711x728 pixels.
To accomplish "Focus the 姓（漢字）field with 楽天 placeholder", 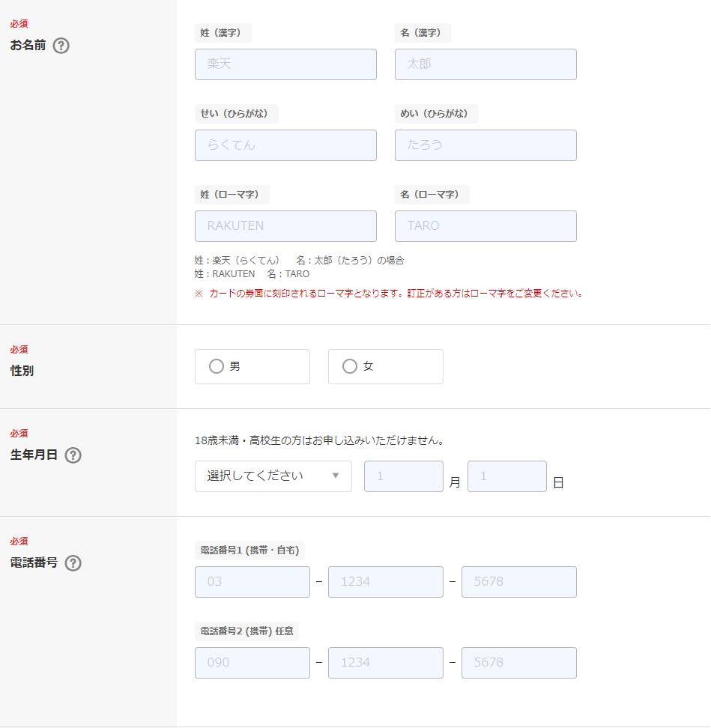I will click(285, 64).
